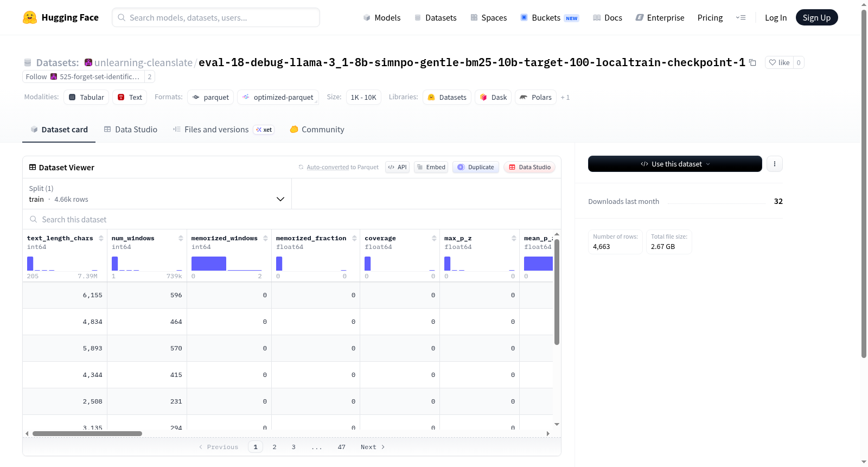
Task: Select the optimized-parquet format tag
Action: tap(278, 97)
